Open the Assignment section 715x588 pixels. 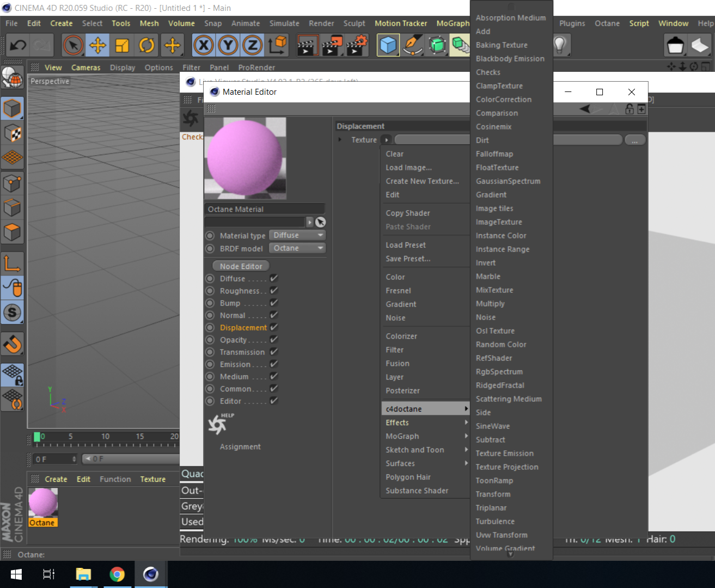[240, 446]
